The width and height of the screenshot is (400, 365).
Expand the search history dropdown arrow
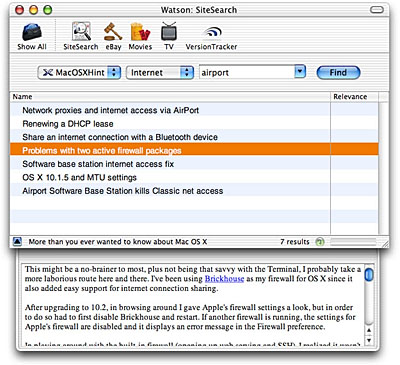[300, 72]
